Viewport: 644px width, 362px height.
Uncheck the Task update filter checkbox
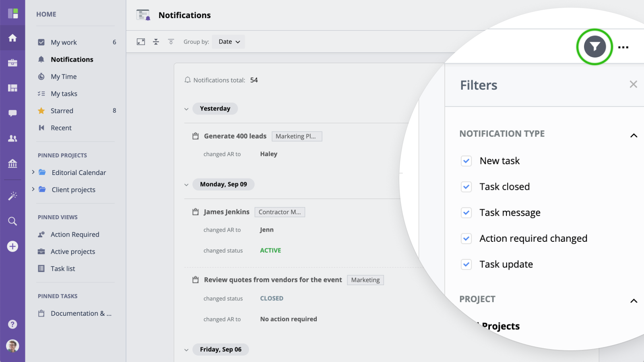466,264
